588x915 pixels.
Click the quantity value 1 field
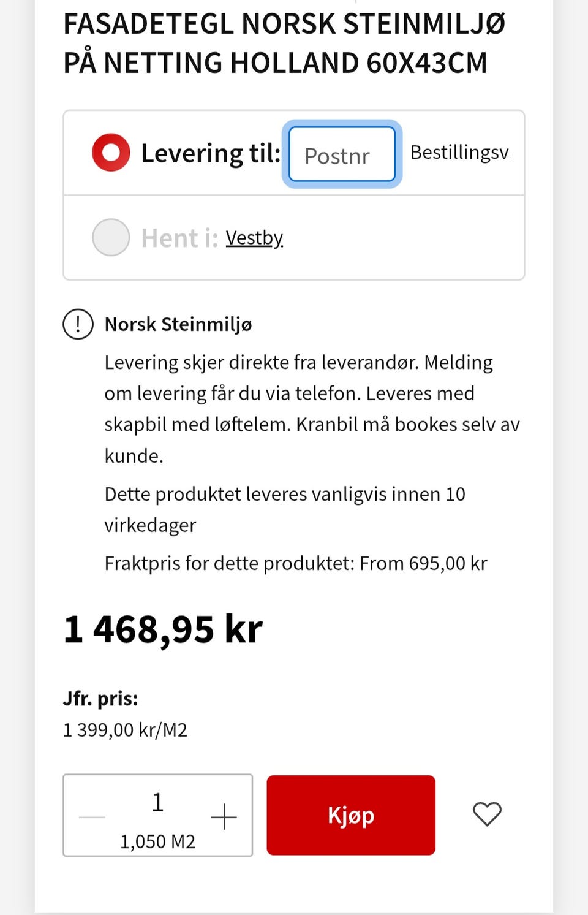(157, 802)
